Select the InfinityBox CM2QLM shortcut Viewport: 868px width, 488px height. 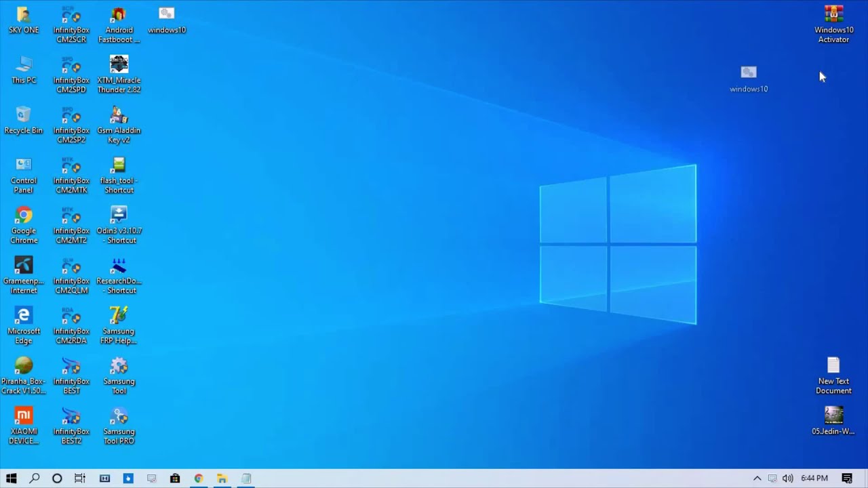(71, 276)
